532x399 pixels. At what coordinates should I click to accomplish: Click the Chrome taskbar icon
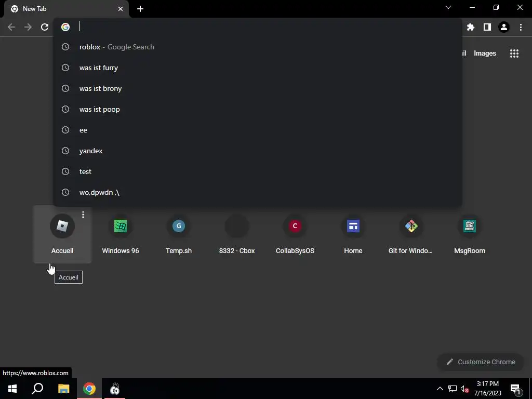tap(89, 389)
